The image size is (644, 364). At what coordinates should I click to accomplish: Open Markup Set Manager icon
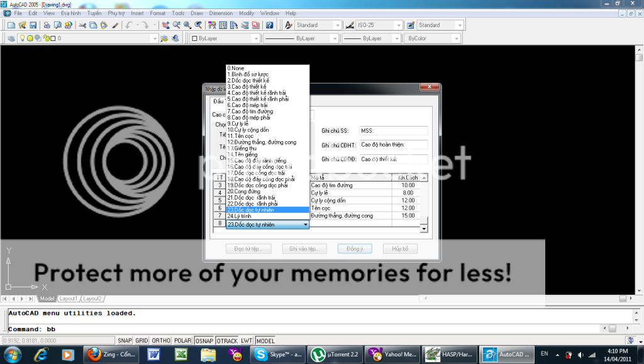point(255,25)
